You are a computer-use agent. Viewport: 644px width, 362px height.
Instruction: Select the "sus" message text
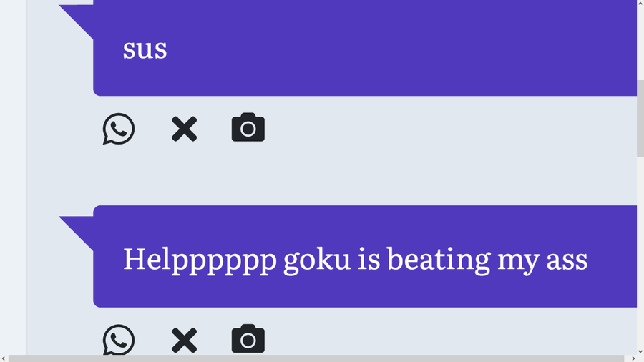[145, 49]
